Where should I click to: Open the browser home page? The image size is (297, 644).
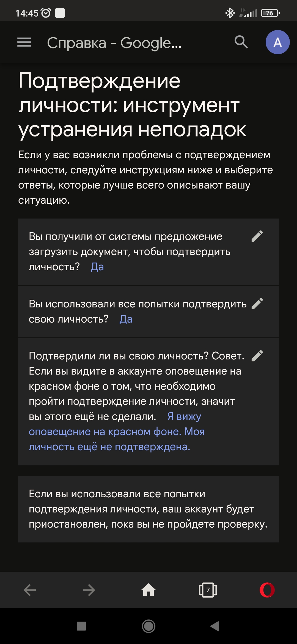tap(148, 590)
